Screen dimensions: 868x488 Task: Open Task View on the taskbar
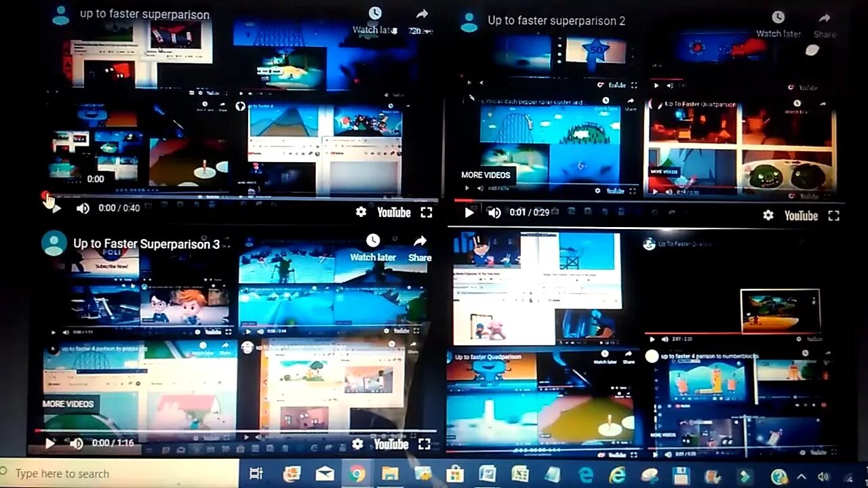[x=256, y=474]
